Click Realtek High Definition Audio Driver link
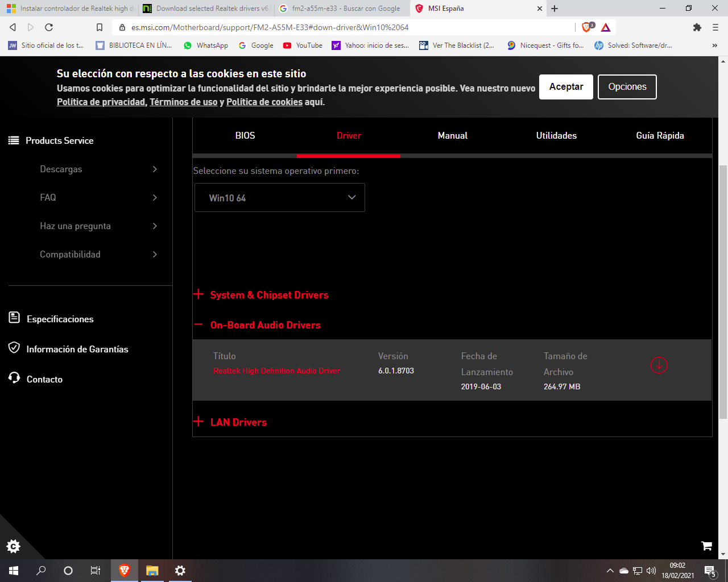The image size is (728, 582). pos(276,371)
